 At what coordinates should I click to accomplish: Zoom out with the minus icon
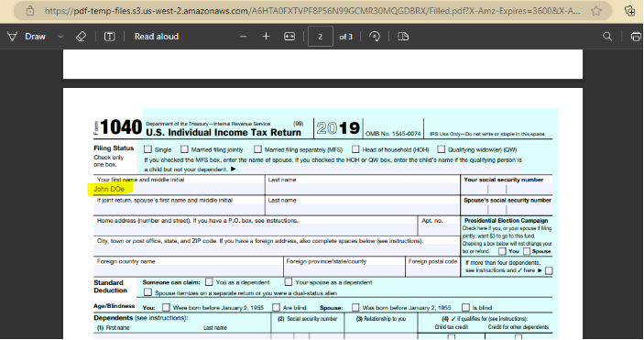[x=243, y=37]
